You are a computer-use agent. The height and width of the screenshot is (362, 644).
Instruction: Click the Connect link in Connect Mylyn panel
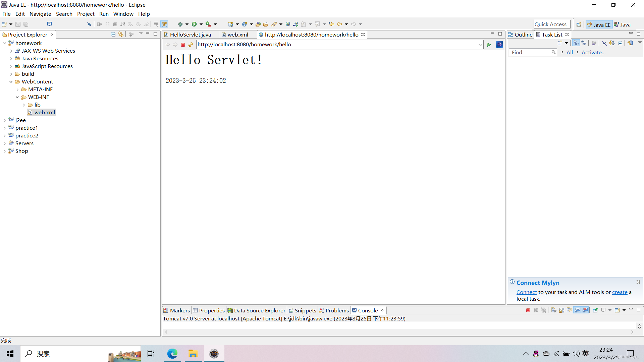pos(526,292)
